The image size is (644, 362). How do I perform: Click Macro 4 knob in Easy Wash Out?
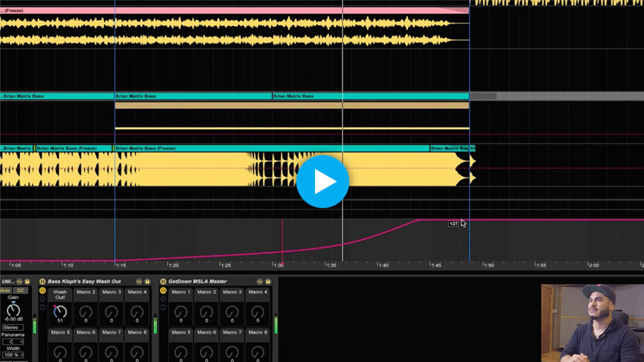coord(137,312)
